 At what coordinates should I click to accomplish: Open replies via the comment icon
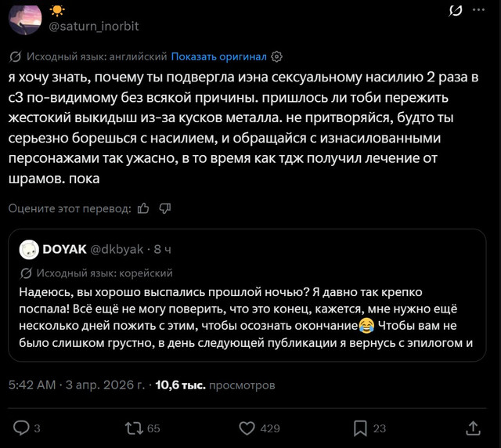[21, 428]
